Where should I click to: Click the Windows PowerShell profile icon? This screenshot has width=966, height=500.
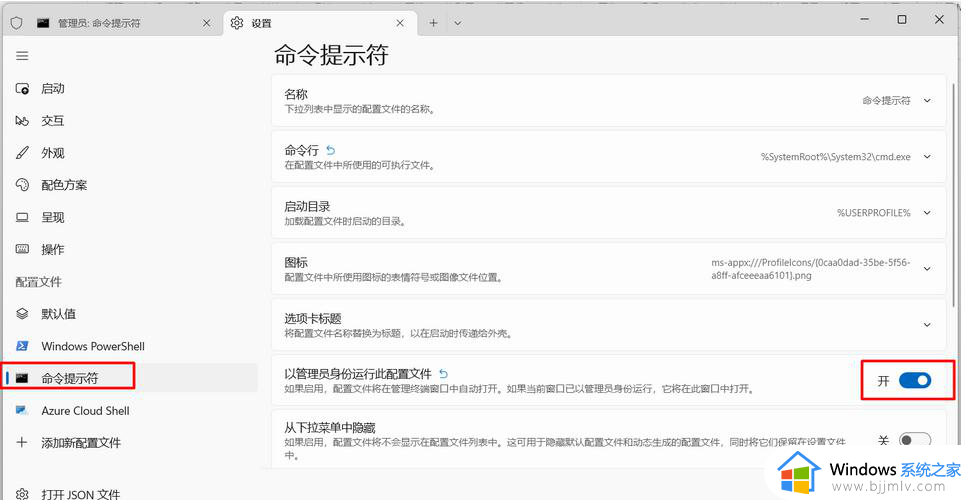[x=22, y=346]
